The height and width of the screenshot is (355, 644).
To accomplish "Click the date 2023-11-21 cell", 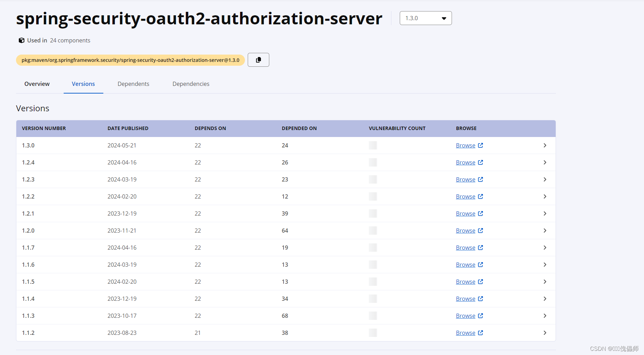I will point(122,231).
